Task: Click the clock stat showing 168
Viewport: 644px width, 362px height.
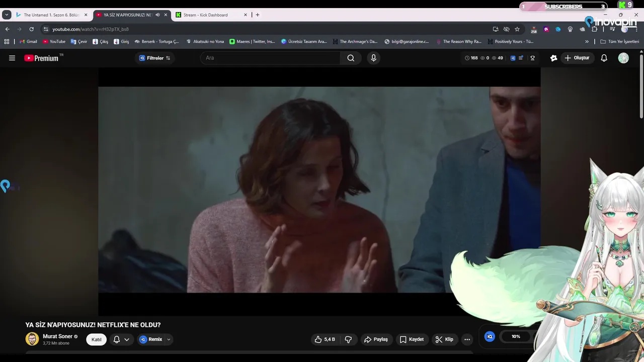Action: (471, 58)
